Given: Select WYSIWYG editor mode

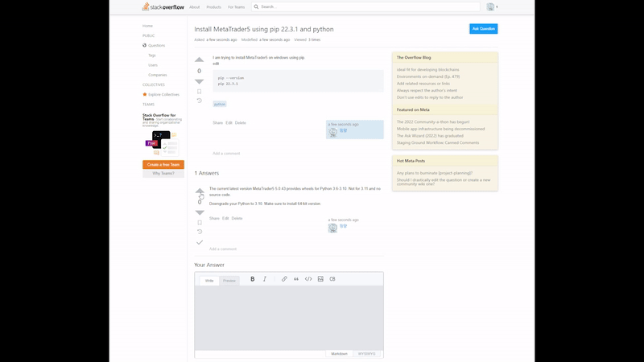Looking at the screenshot, I should pyautogui.click(x=366, y=354).
